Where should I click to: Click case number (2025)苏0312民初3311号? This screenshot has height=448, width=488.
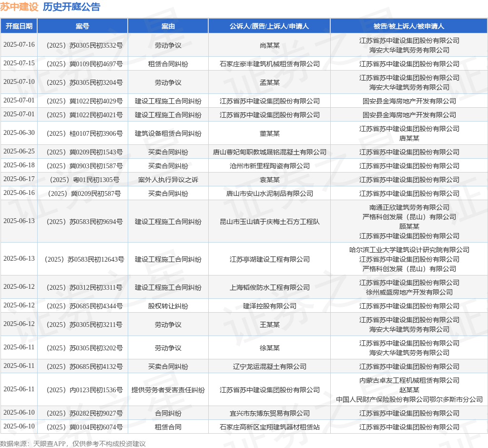tap(84, 288)
